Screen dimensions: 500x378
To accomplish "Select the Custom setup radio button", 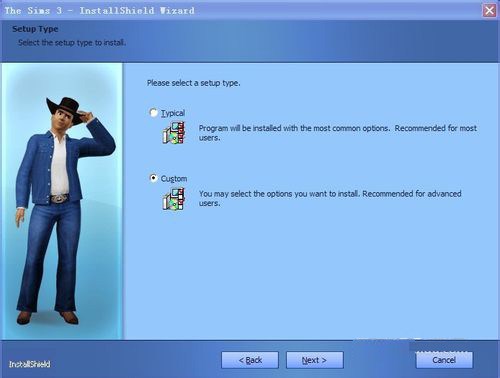I will click(x=153, y=178).
